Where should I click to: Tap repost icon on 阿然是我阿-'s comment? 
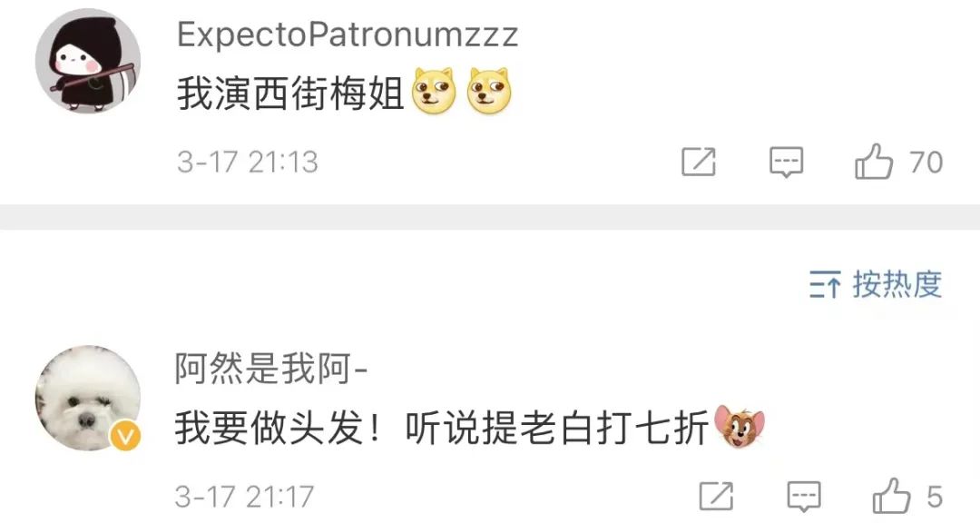coord(716,497)
